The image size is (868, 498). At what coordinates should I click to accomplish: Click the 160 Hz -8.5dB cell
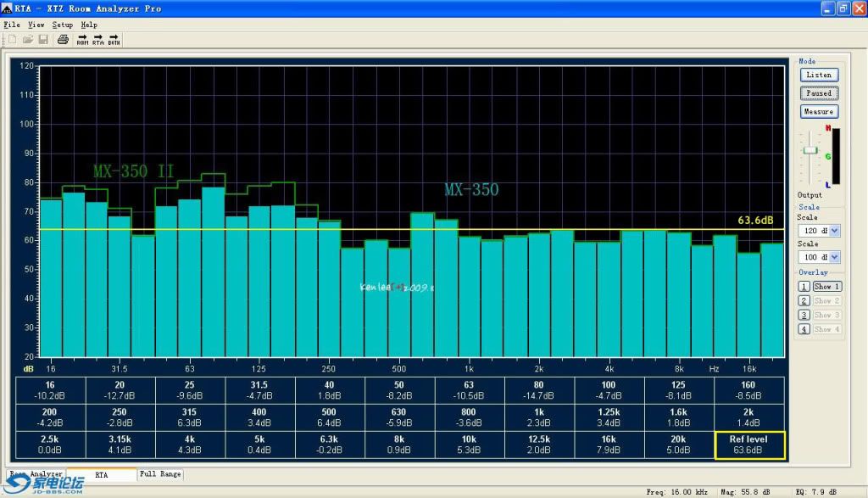748,390
